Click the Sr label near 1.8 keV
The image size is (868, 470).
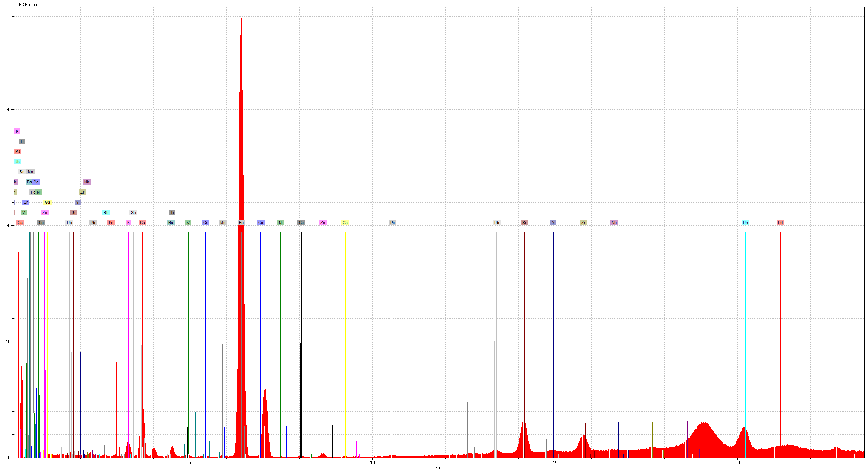(73, 212)
